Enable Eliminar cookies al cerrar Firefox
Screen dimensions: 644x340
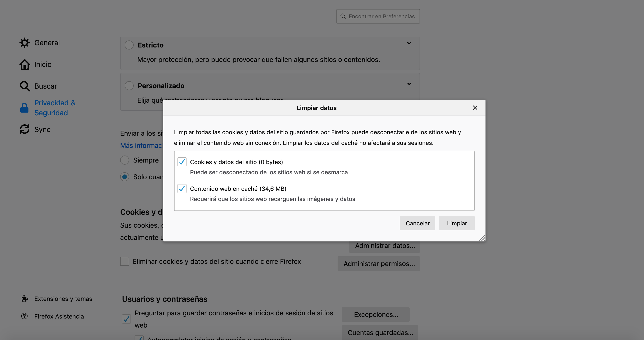pyautogui.click(x=124, y=261)
